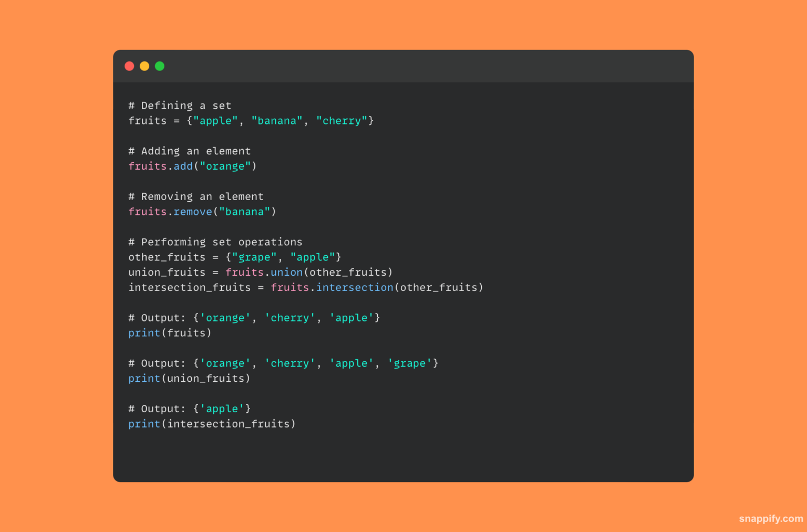This screenshot has width=807, height=532.
Task: Click the print(intersection_fruits) statement
Action: point(212,423)
